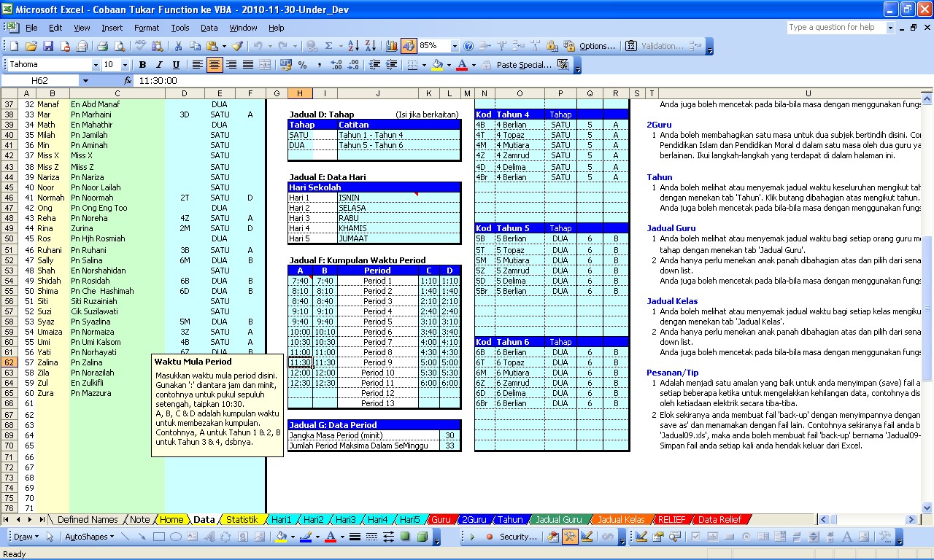Open the Format menu
The width and height of the screenshot is (934, 560).
pyautogui.click(x=146, y=28)
